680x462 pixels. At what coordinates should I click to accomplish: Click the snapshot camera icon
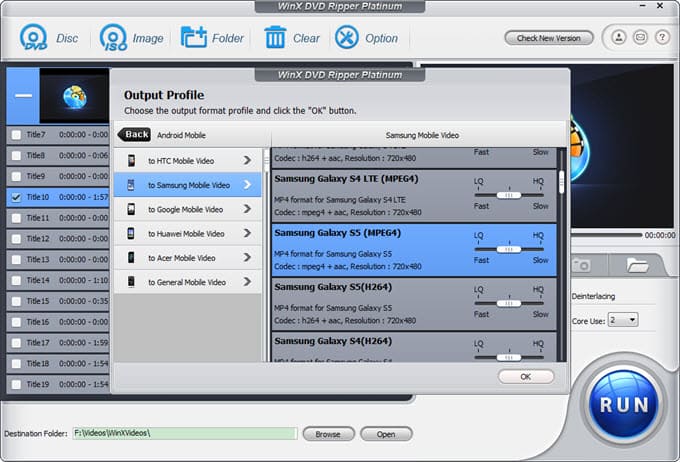click(581, 265)
